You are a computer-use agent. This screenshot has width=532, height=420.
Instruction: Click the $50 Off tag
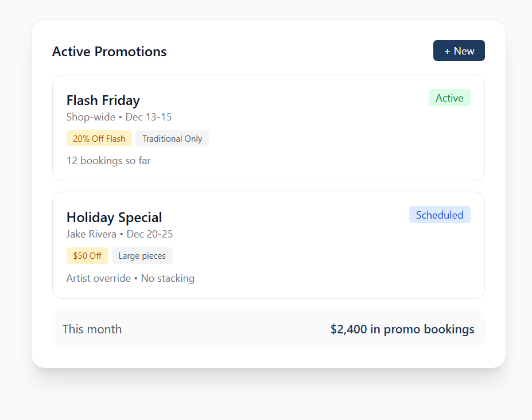tap(87, 256)
